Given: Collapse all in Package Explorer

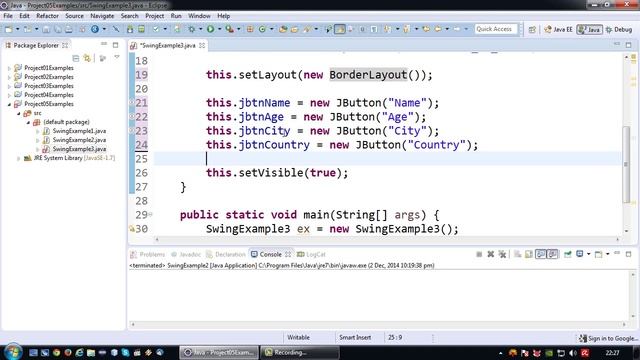Looking at the screenshot, I should point(76,58).
